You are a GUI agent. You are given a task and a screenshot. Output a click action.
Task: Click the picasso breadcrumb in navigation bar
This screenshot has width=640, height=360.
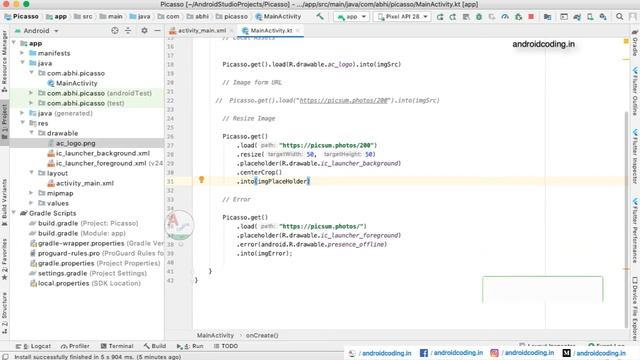tap(232, 17)
